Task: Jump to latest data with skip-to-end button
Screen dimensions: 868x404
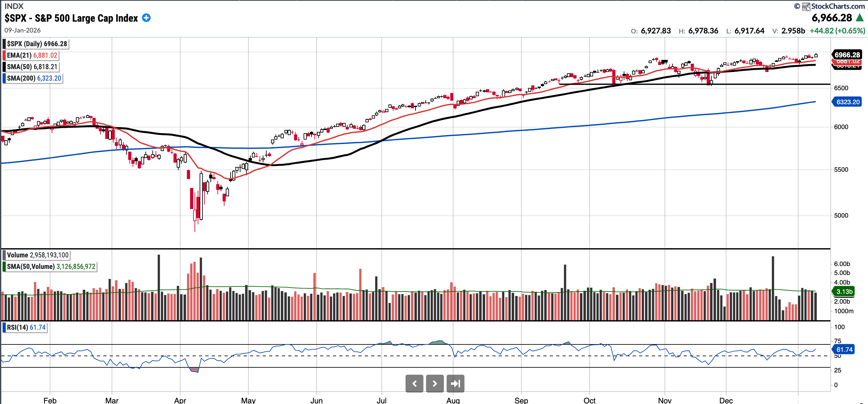Action: pyautogui.click(x=455, y=384)
